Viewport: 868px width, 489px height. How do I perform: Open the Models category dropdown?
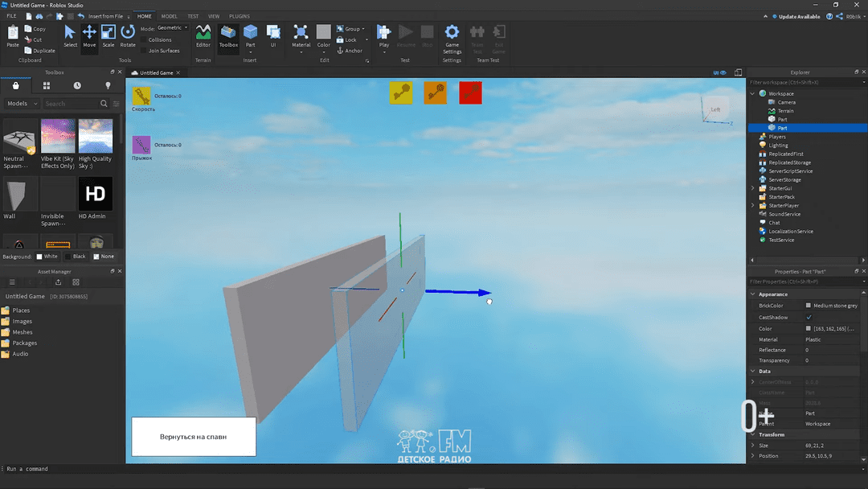click(22, 104)
